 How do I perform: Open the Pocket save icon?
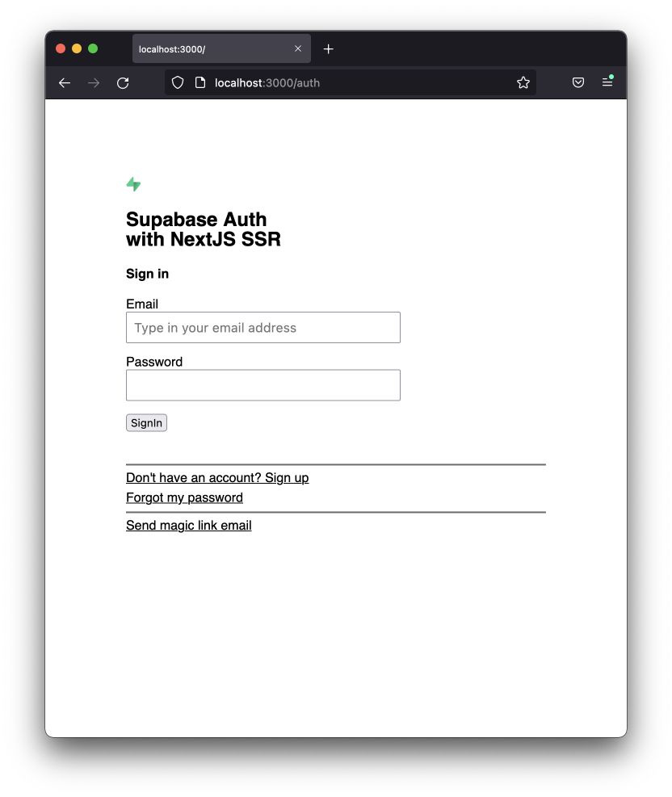coord(577,82)
